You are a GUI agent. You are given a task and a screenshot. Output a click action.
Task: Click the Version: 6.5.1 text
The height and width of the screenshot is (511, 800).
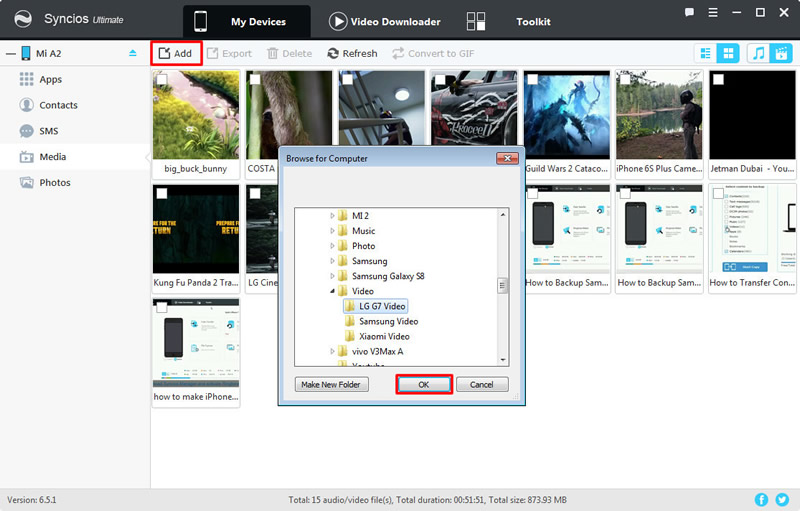point(32,500)
